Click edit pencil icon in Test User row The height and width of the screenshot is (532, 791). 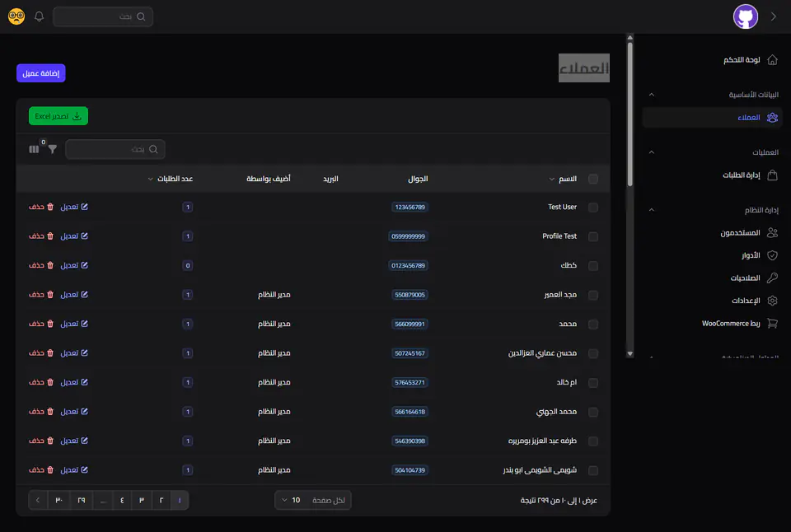pos(84,207)
